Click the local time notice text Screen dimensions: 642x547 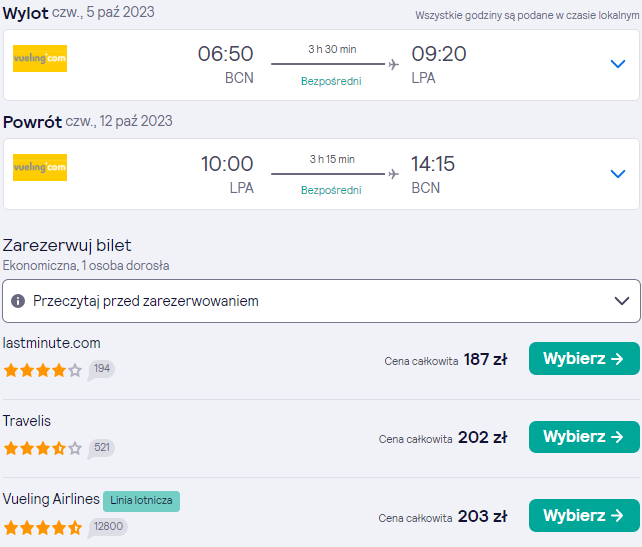pos(527,16)
